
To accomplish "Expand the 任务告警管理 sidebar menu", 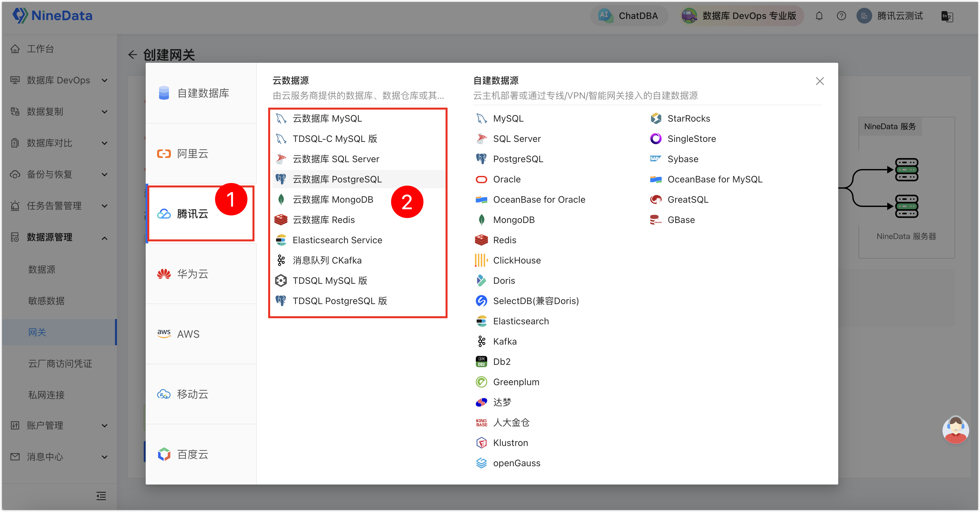I will point(59,206).
